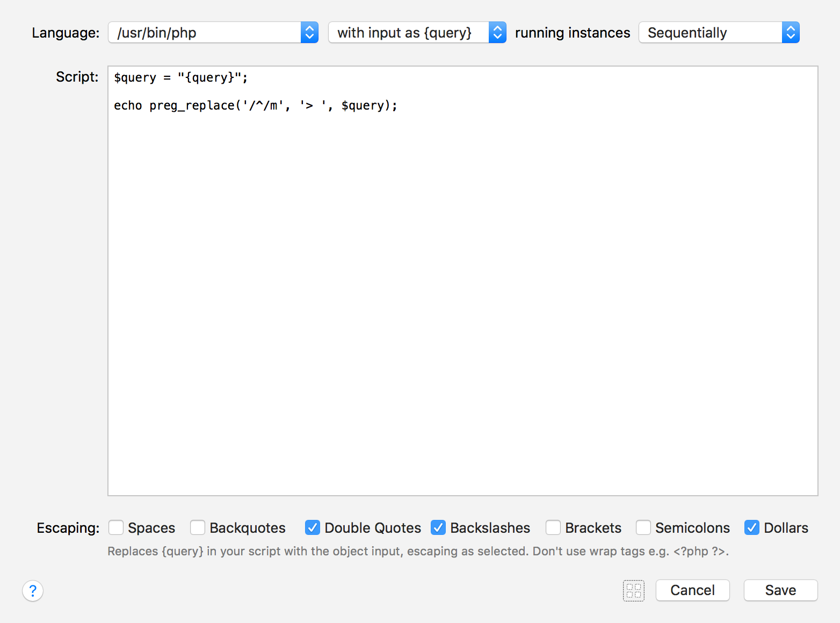The height and width of the screenshot is (623, 840).
Task: Enable the Backquotes escaping checkbox
Action: pos(198,528)
